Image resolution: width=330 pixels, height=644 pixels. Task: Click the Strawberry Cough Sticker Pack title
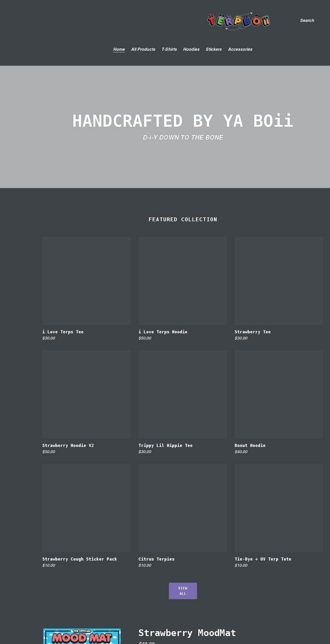(x=79, y=559)
